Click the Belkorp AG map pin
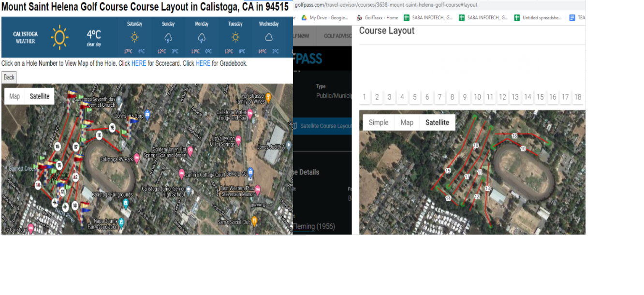The width and height of the screenshot is (644, 295). (251, 173)
